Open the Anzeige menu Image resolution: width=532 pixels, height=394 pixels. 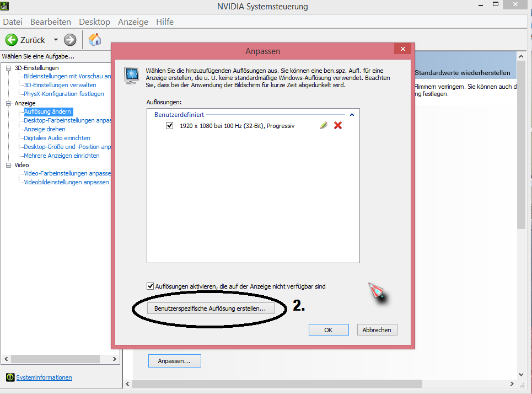pyautogui.click(x=133, y=22)
